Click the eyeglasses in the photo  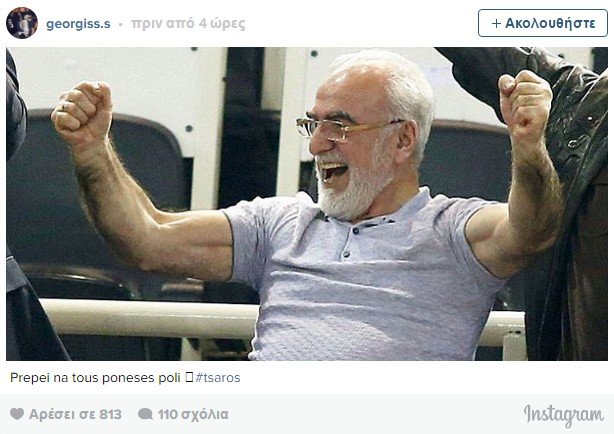345,127
